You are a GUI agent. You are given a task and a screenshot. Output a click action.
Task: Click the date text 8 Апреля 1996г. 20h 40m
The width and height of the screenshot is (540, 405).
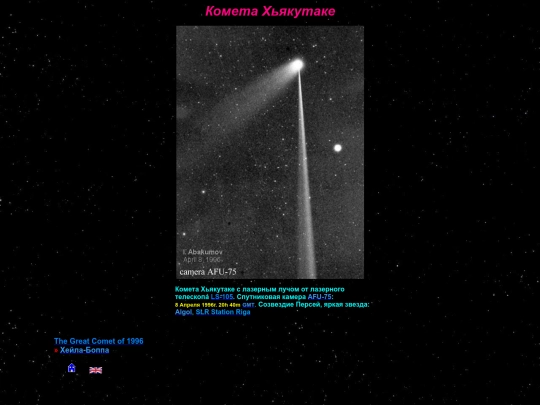click(x=208, y=305)
